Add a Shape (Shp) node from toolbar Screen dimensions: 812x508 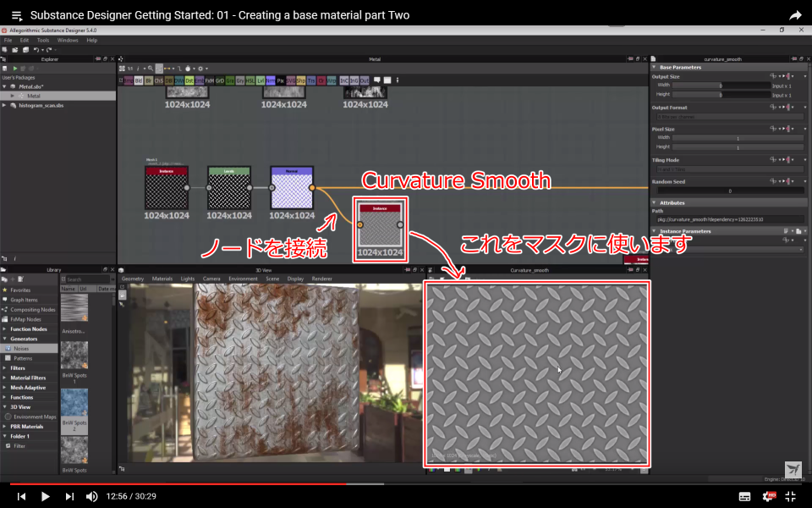tap(301, 81)
